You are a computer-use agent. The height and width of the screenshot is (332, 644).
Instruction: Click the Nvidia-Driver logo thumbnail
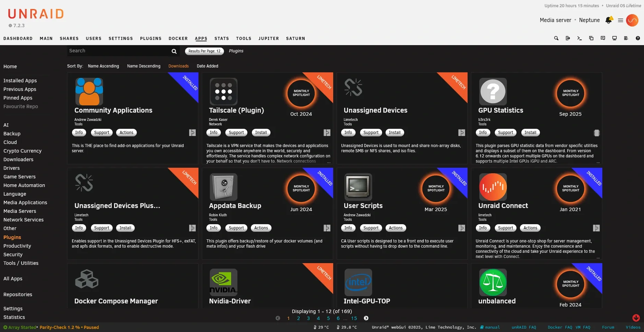(223, 282)
